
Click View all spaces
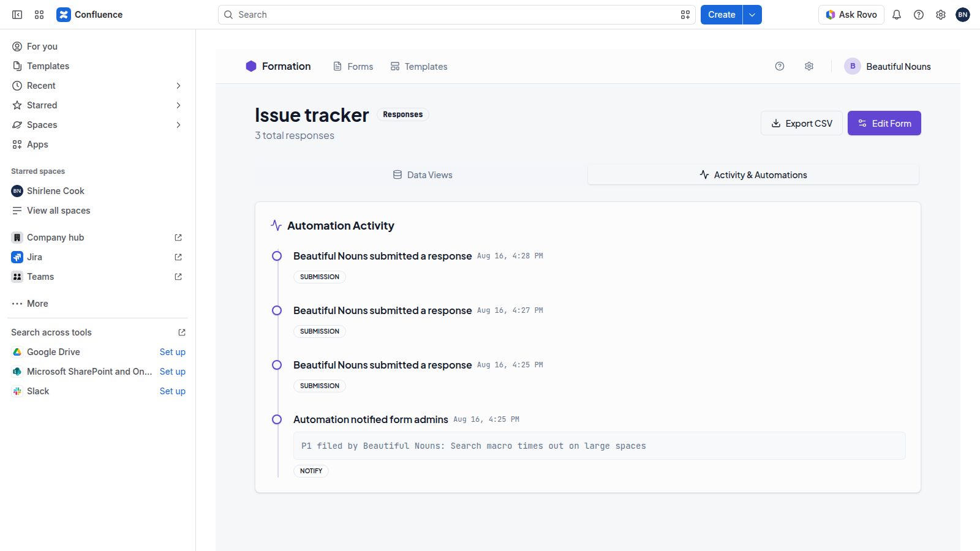[98, 211]
